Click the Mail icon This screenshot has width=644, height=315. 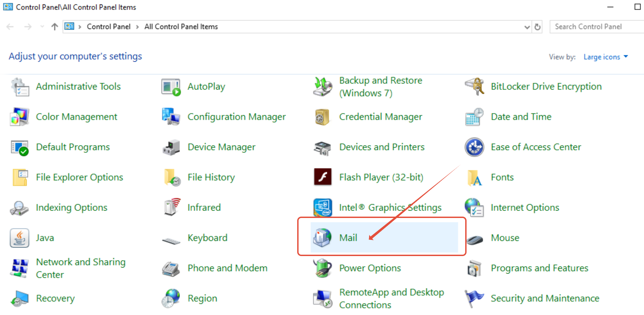pos(322,238)
